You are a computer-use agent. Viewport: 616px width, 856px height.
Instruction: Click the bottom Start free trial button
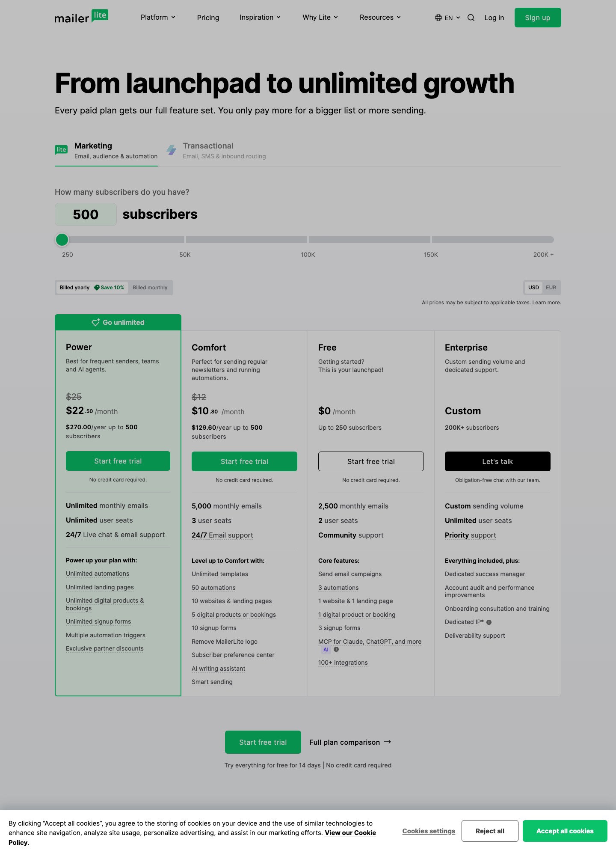coord(263,742)
